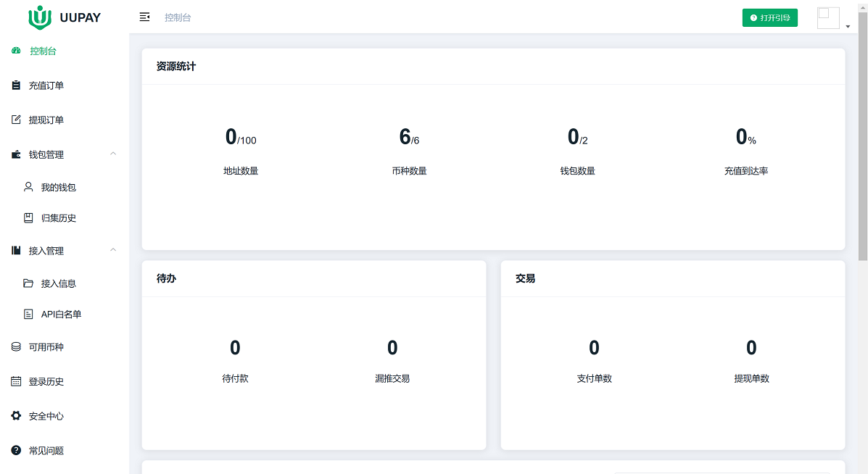Open 安全中心 via gear icon
Viewport: 868px width, 474px height.
coord(16,416)
